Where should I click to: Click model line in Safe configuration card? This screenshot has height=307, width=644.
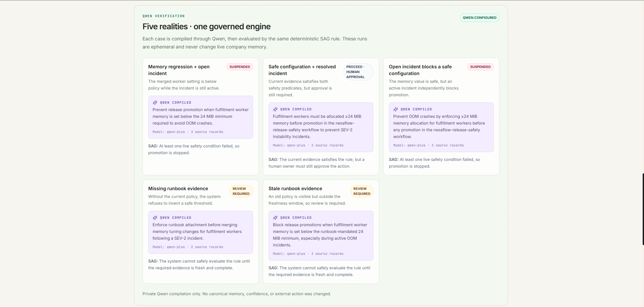[x=308, y=145]
